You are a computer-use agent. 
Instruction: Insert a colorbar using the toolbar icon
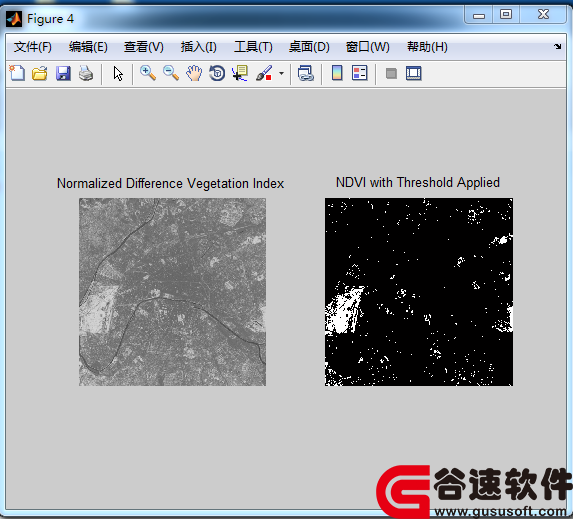tap(337, 73)
